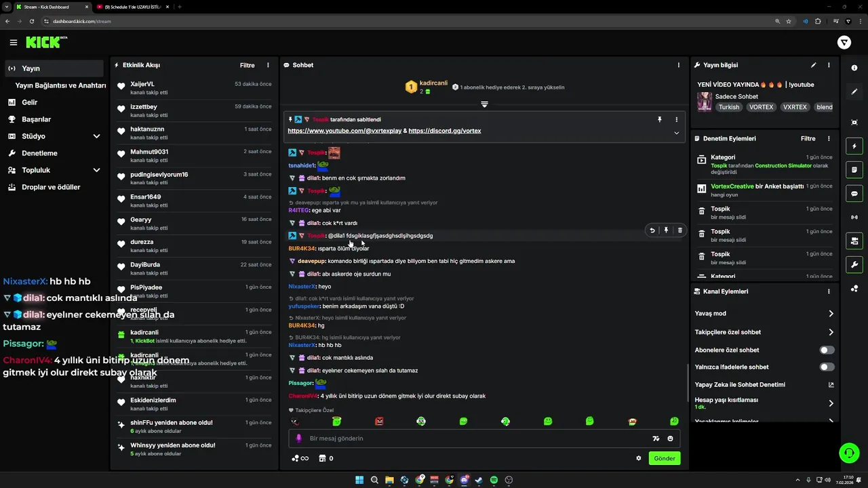The height and width of the screenshot is (488, 868).
Task: Open the hamburger menu next to Kick logo
Action: click(x=14, y=43)
